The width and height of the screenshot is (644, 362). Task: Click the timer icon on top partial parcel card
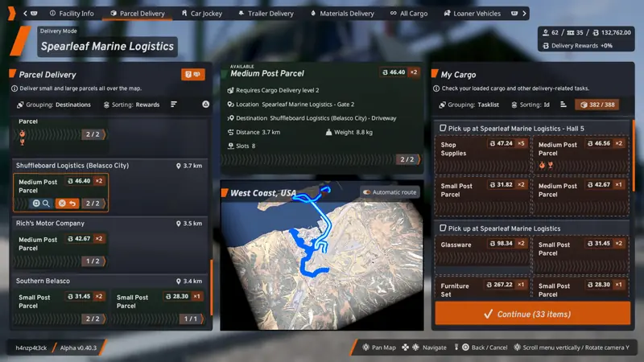click(23, 134)
